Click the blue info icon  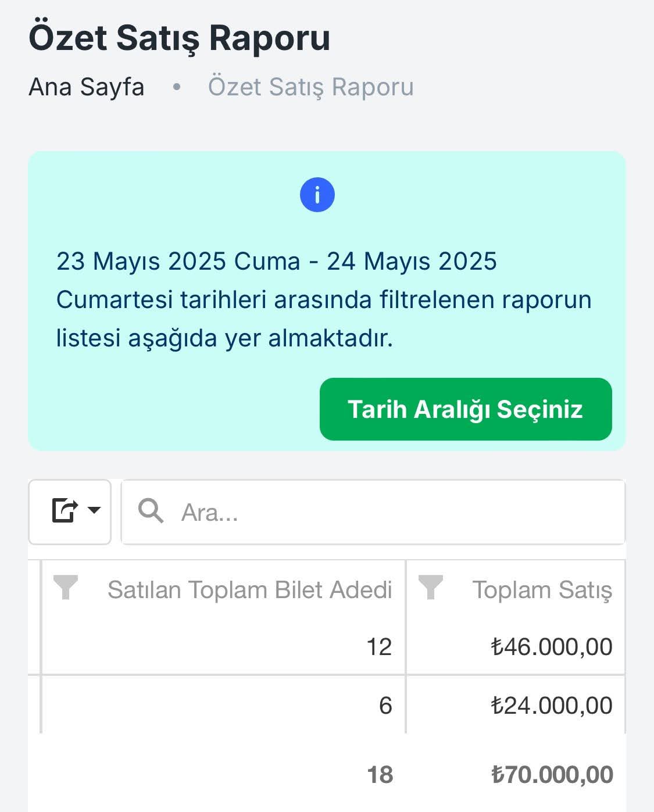pos(317,195)
